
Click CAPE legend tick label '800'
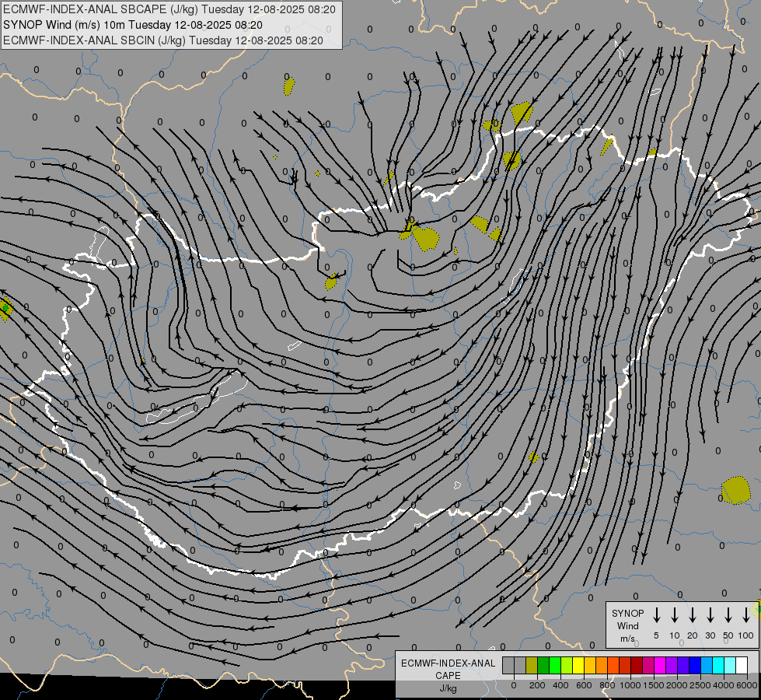[607, 685]
